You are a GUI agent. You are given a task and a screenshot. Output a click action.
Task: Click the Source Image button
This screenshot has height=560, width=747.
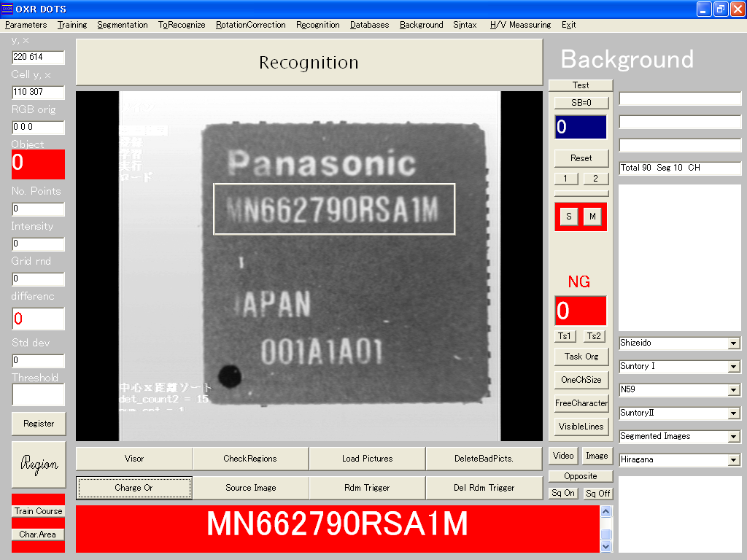(x=251, y=488)
